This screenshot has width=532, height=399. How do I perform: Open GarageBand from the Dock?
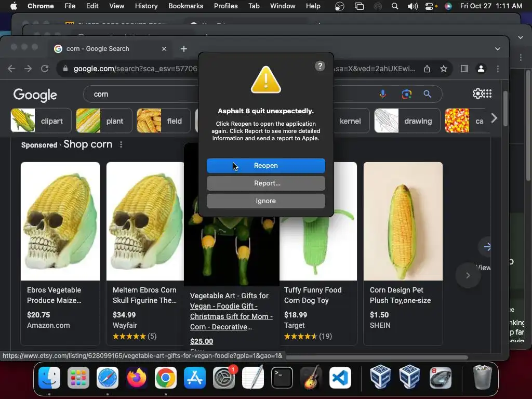[x=311, y=377]
